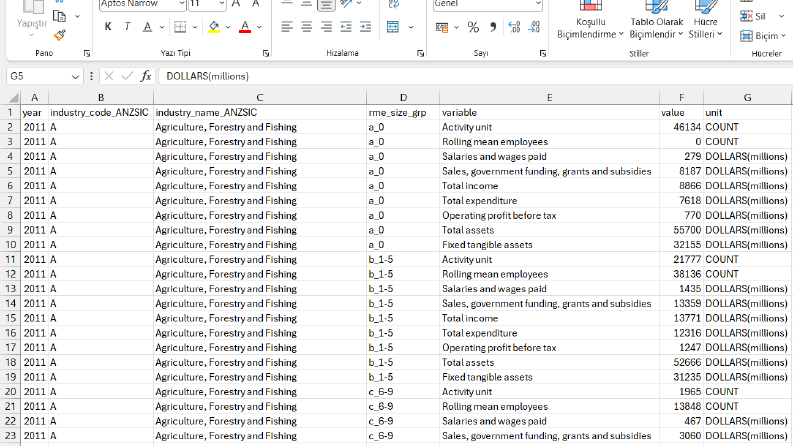The height and width of the screenshot is (446, 793).
Task: Align text left in Hizalama
Action: [287, 27]
